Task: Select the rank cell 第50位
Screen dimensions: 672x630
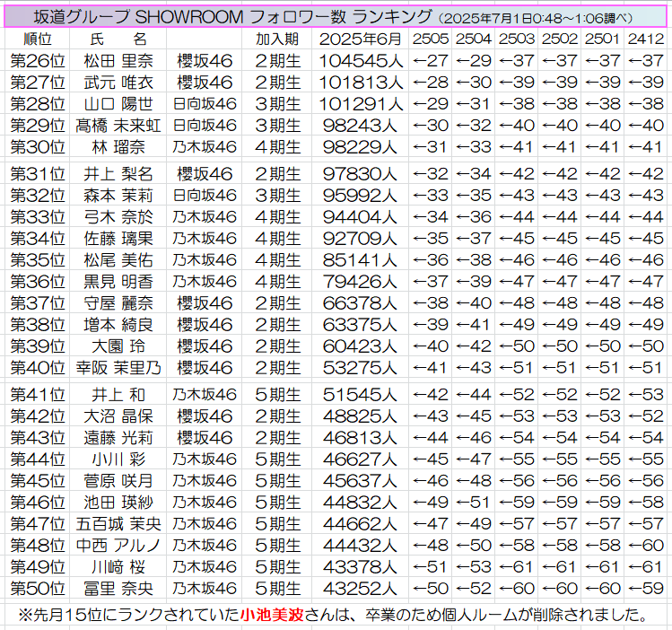Action: [x=38, y=589]
